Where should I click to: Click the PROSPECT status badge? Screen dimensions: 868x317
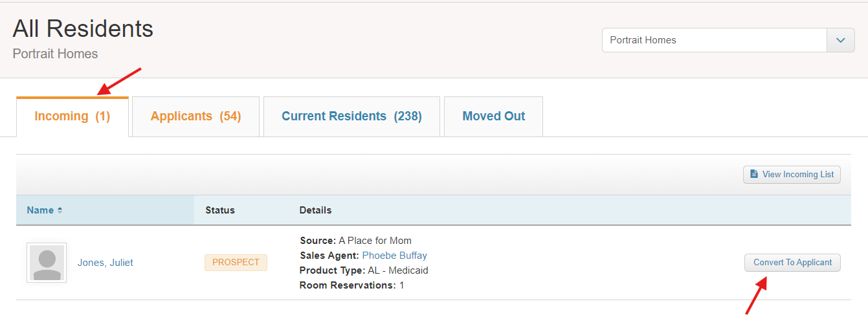[236, 263]
